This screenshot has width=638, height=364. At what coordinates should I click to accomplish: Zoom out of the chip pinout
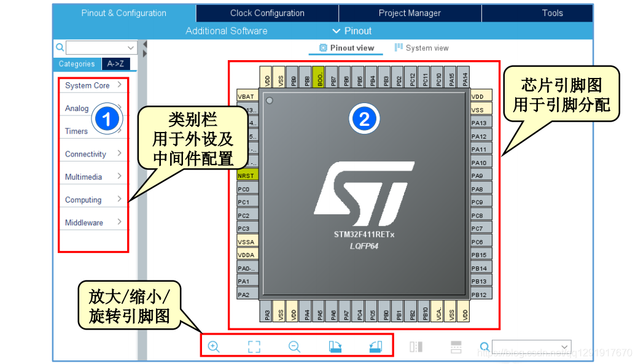[x=294, y=347]
